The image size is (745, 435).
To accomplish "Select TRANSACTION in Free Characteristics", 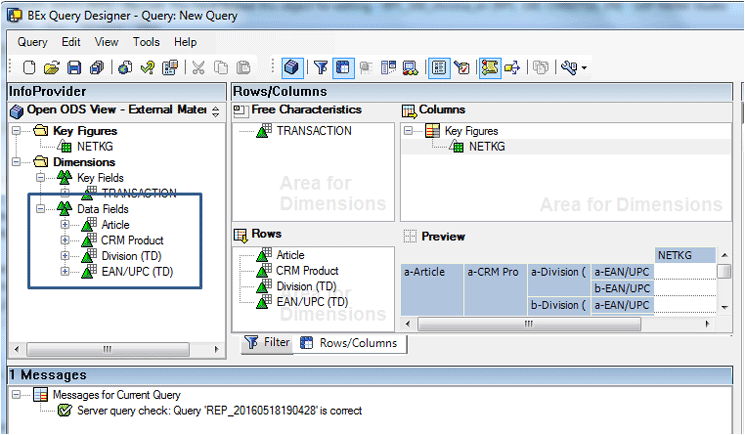I will coord(314,131).
